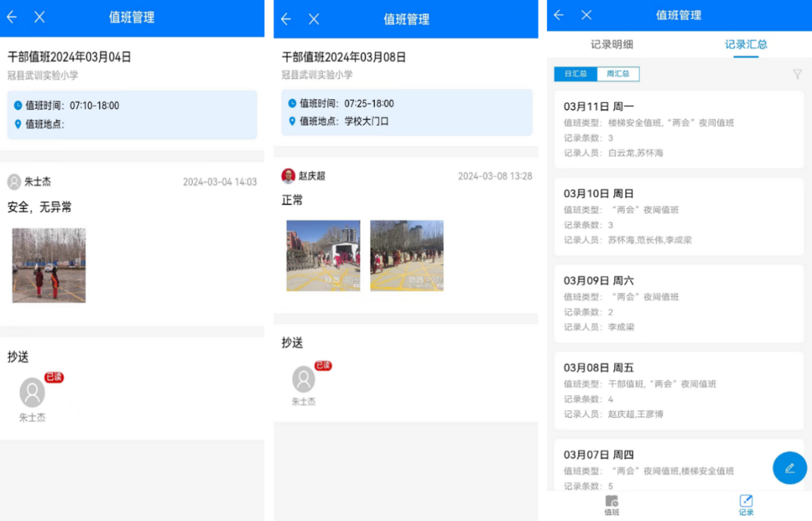Open the 03月09日 周六 summary card
812x521 pixels.
(x=679, y=304)
